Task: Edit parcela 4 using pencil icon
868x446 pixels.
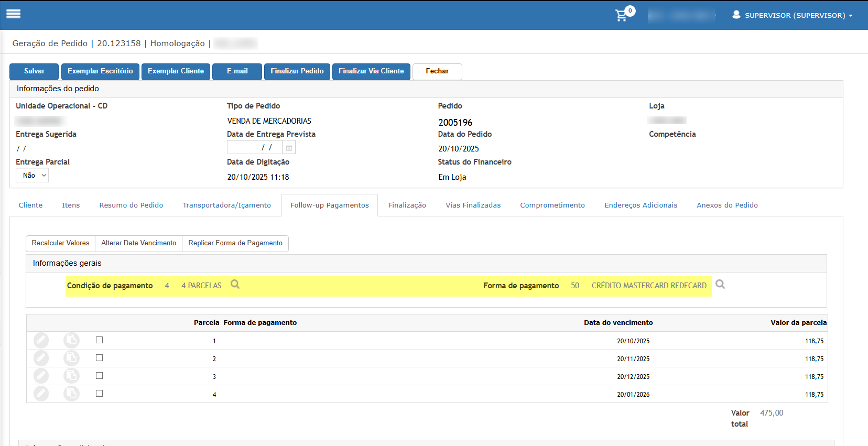Action: (41, 394)
